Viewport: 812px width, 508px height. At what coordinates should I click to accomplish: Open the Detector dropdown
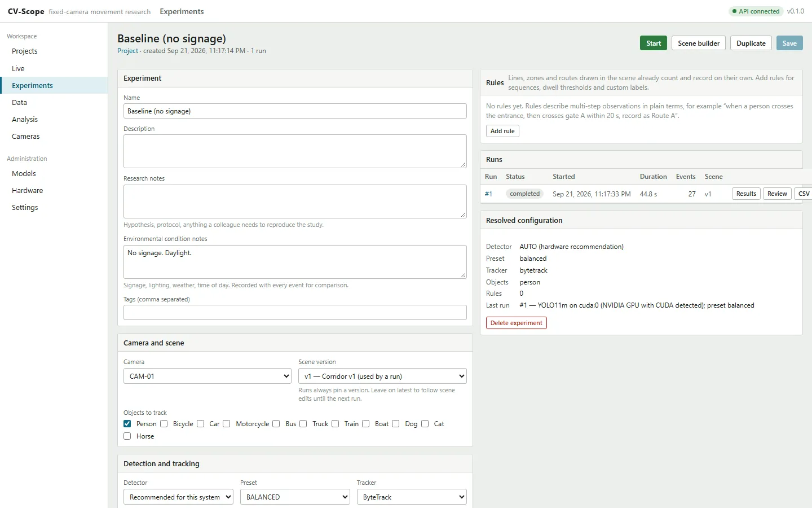tap(178, 497)
